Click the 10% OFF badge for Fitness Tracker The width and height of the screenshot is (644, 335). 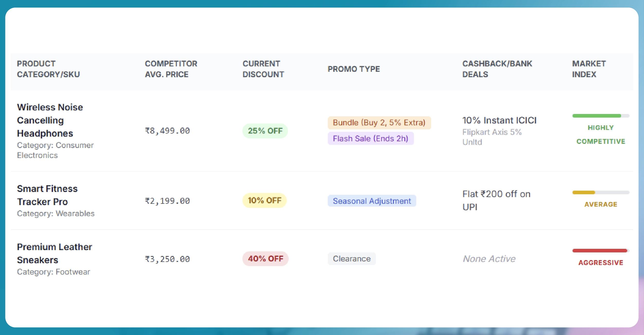coord(264,200)
